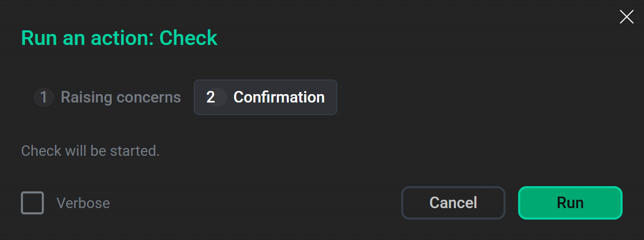The image size is (644, 240).
Task: Close the Run an action dialog
Action: (x=626, y=17)
